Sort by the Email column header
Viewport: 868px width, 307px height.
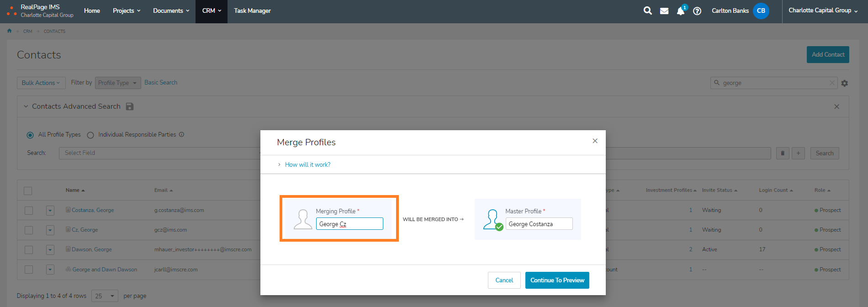pos(164,190)
